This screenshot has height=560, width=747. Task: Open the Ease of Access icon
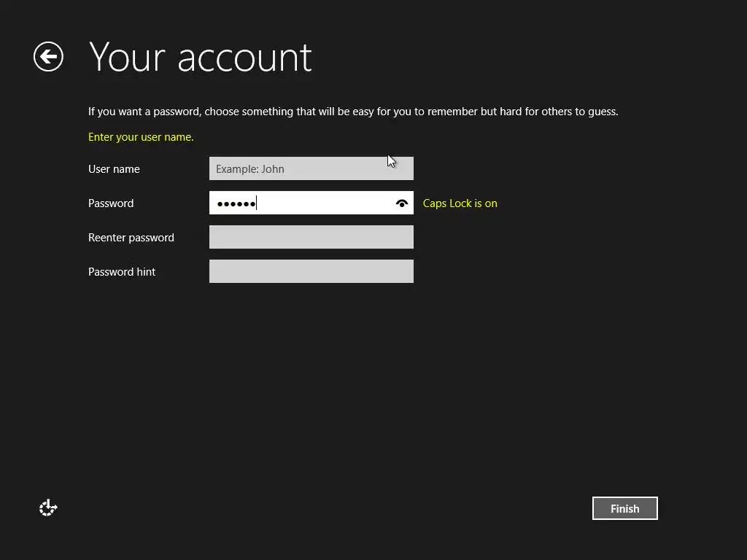click(x=48, y=507)
